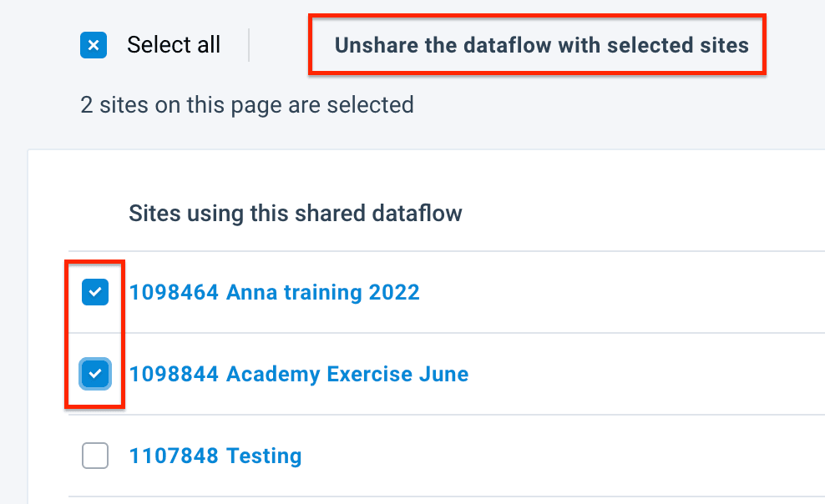Unshare the dataflow with selected sites
The height and width of the screenshot is (504, 825).
pyautogui.click(x=541, y=45)
